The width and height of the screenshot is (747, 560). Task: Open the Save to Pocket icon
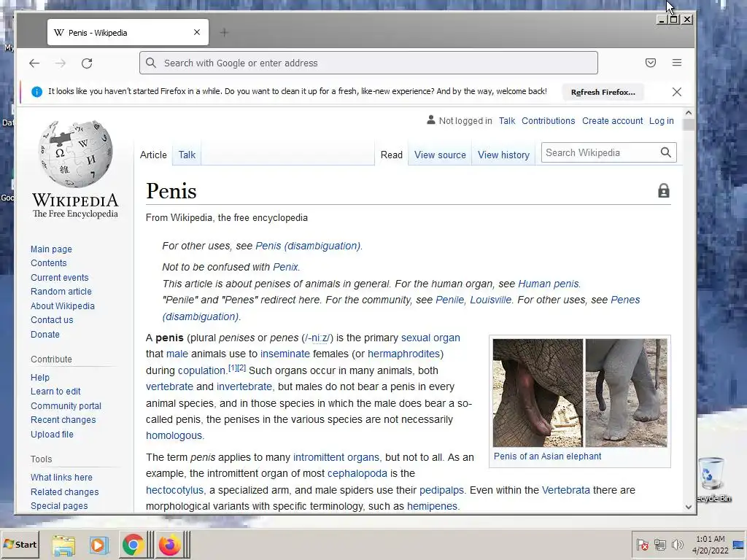tap(651, 63)
